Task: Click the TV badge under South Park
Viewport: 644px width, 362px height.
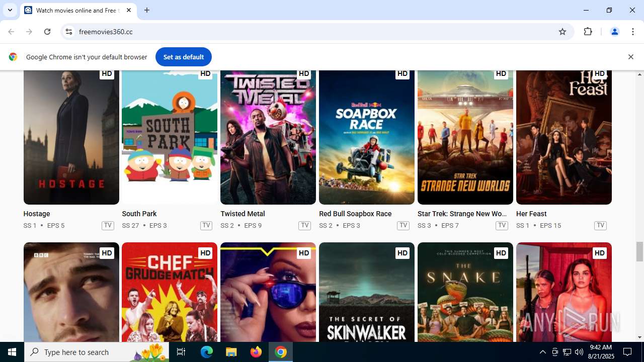Action: click(x=206, y=225)
